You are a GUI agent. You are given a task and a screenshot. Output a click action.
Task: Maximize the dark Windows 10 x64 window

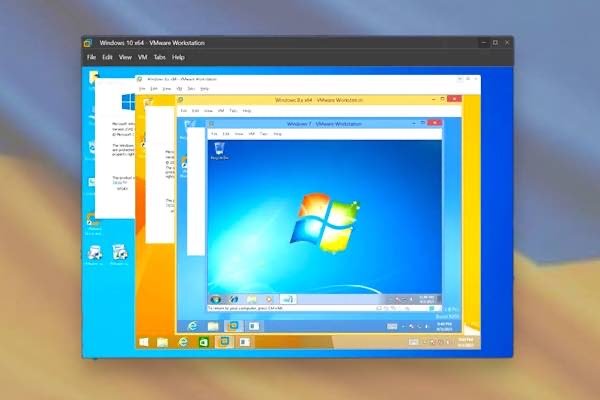495,42
